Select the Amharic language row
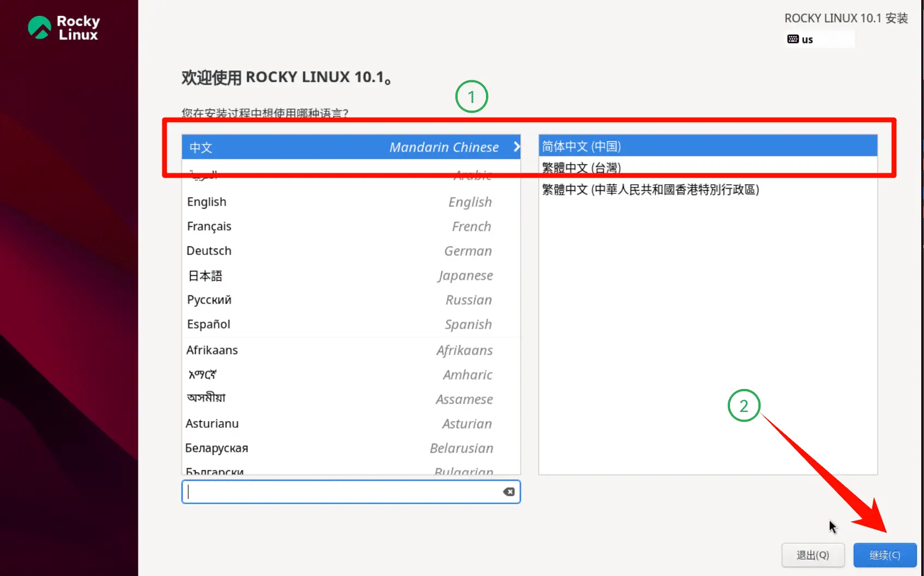This screenshot has width=924, height=576. point(351,374)
